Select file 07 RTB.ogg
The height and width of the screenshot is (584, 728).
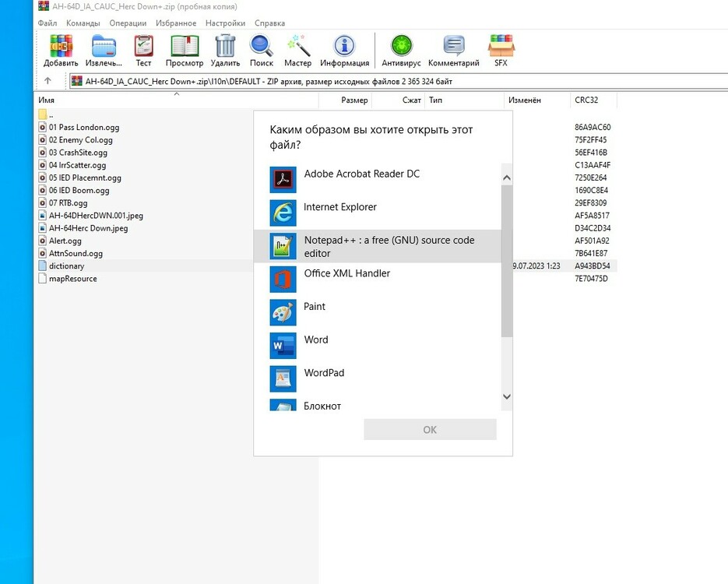coord(69,202)
